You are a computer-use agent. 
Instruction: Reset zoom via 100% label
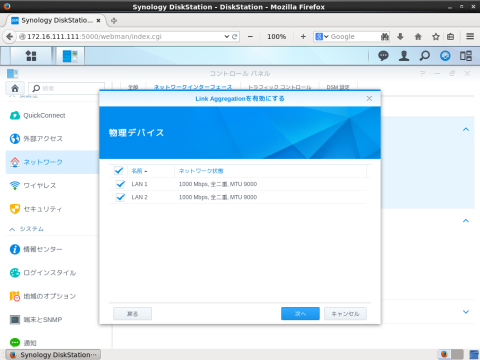[x=276, y=37]
